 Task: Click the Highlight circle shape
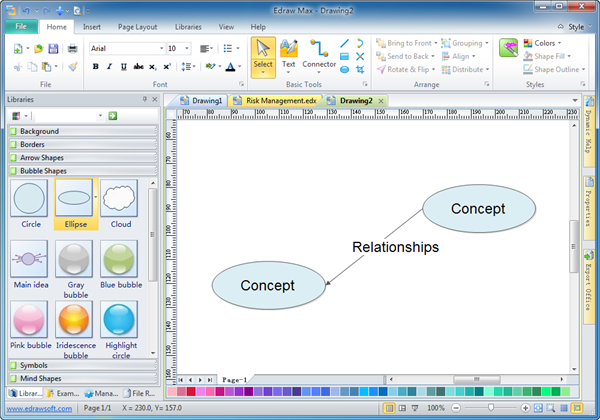pos(121,327)
